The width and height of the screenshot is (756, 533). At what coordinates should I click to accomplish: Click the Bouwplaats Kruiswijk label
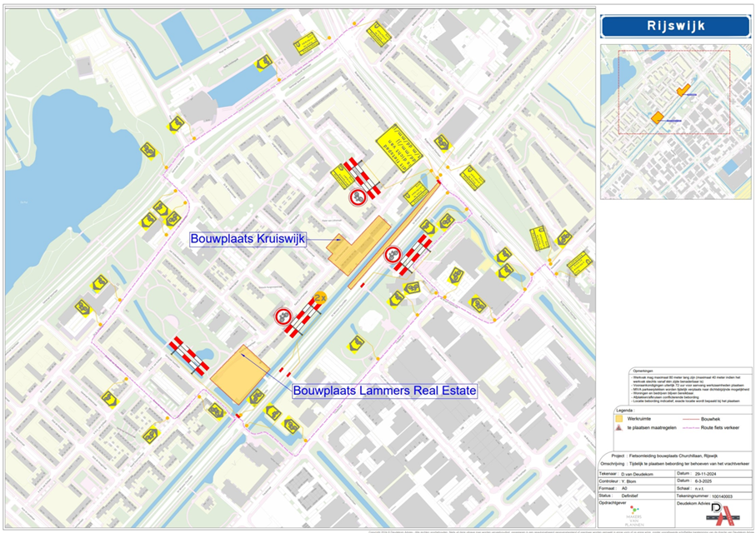248,239
